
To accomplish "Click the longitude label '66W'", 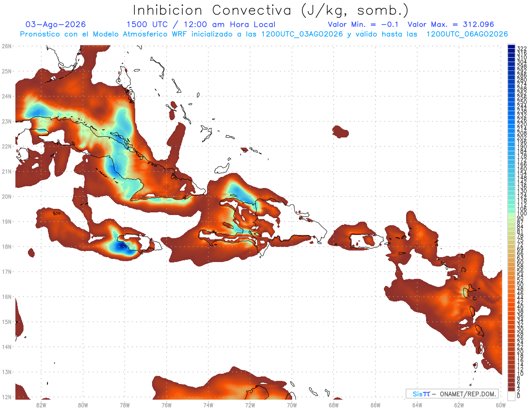I will pyautogui.click(x=376, y=405).
